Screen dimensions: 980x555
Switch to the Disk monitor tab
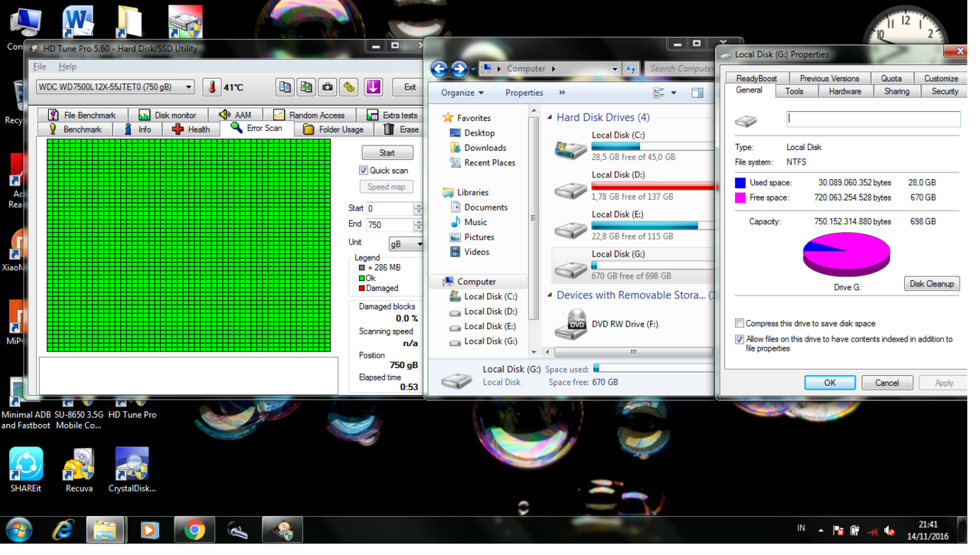coord(167,115)
